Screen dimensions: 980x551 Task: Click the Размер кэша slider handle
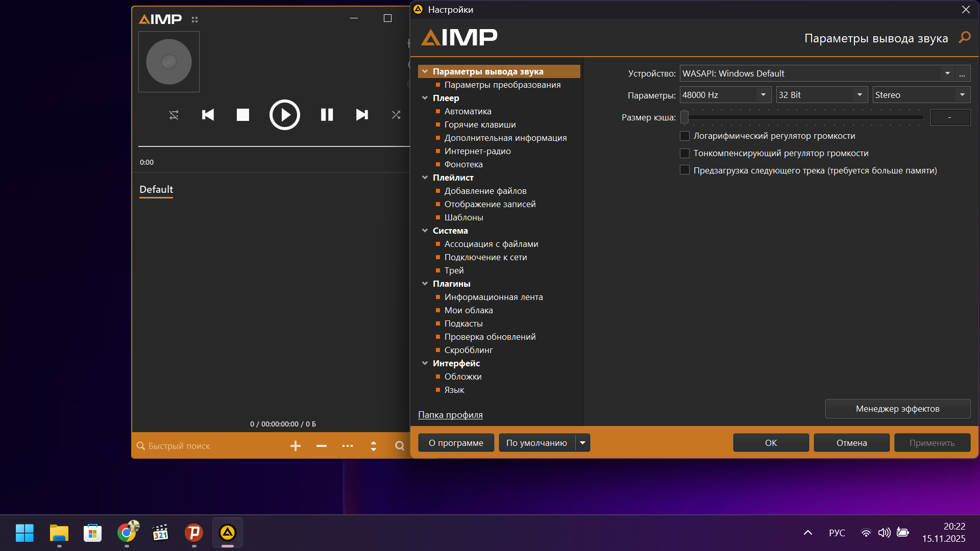(x=685, y=117)
